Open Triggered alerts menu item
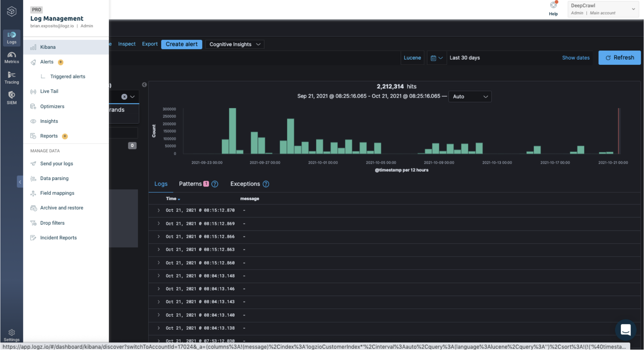This screenshot has height=351, width=644. [x=68, y=77]
